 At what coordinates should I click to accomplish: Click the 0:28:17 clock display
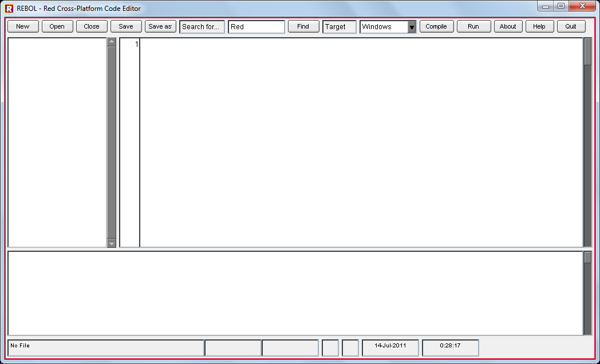coord(449,347)
